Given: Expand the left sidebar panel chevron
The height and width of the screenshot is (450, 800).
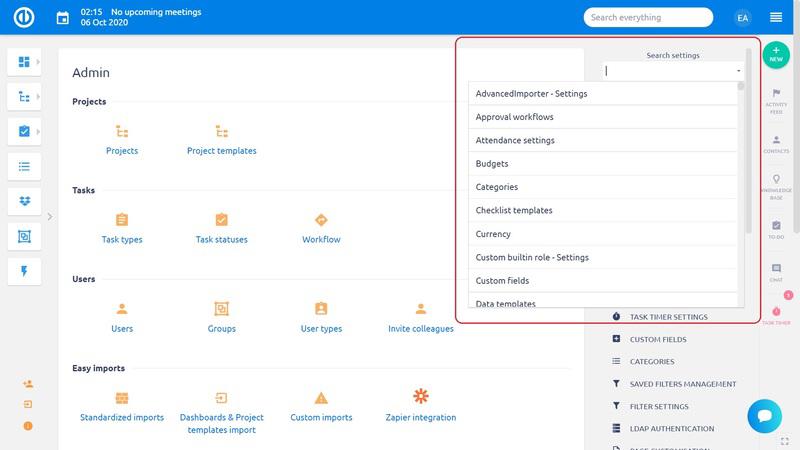Looking at the screenshot, I should click(x=49, y=216).
